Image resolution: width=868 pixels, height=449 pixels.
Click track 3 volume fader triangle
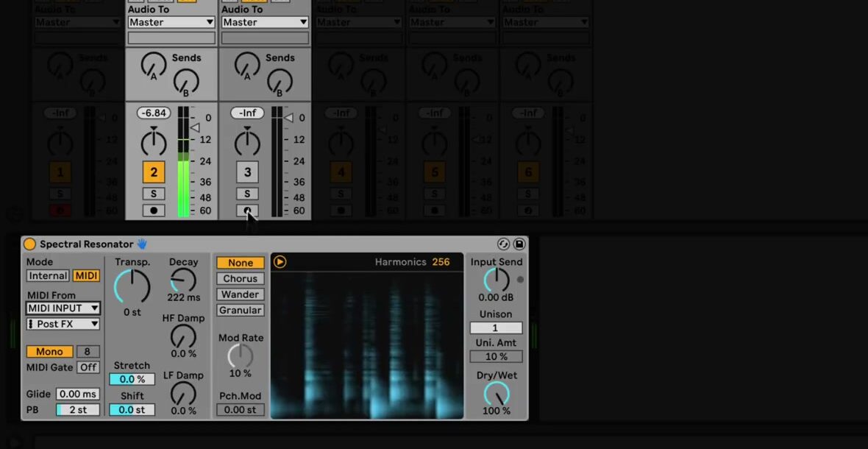point(288,117)
